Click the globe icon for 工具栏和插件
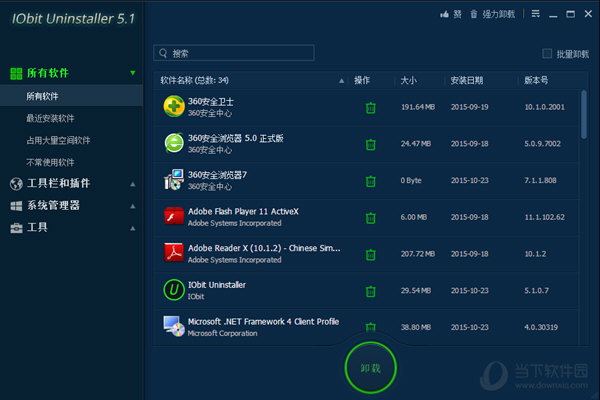Screen dimensions: 600x400 coord(16,184)
